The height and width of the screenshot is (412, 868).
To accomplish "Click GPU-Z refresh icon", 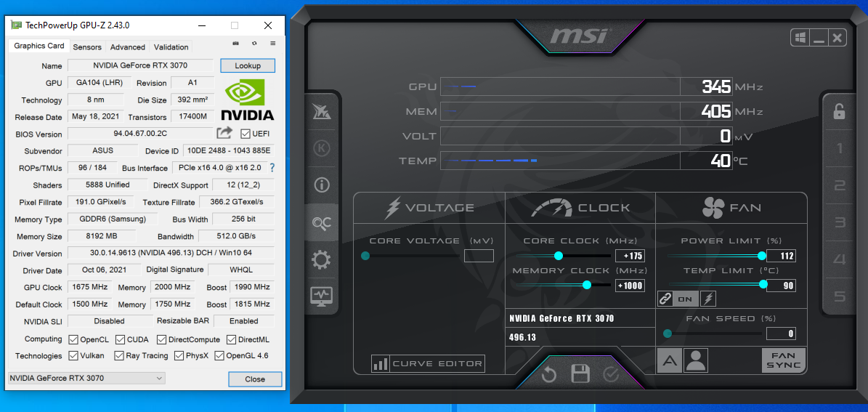I will (x=254, y=43).
